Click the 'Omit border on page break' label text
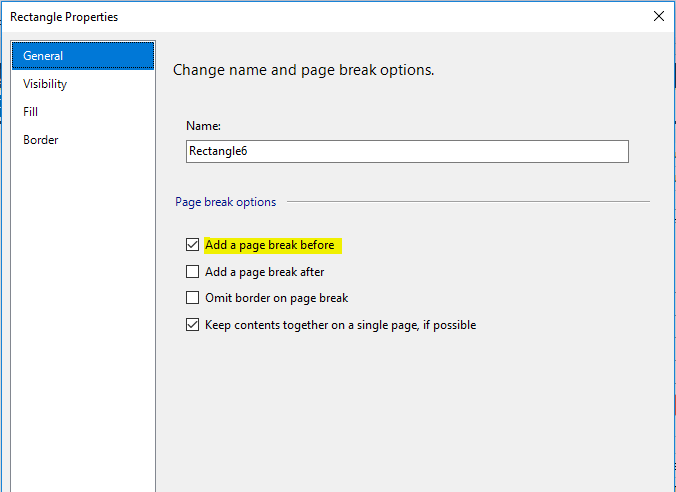The width and height of the screenshot is (676, 492). pos(276,298)
